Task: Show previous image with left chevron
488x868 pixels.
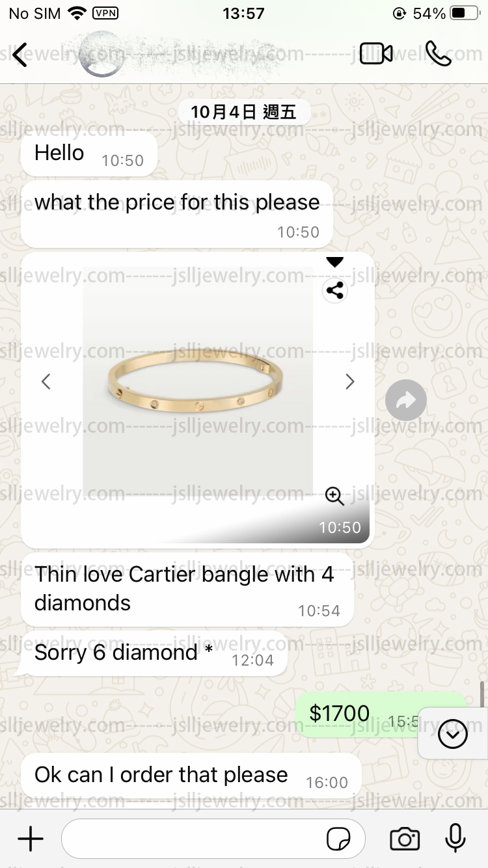Action: click(x=46, y=381)
